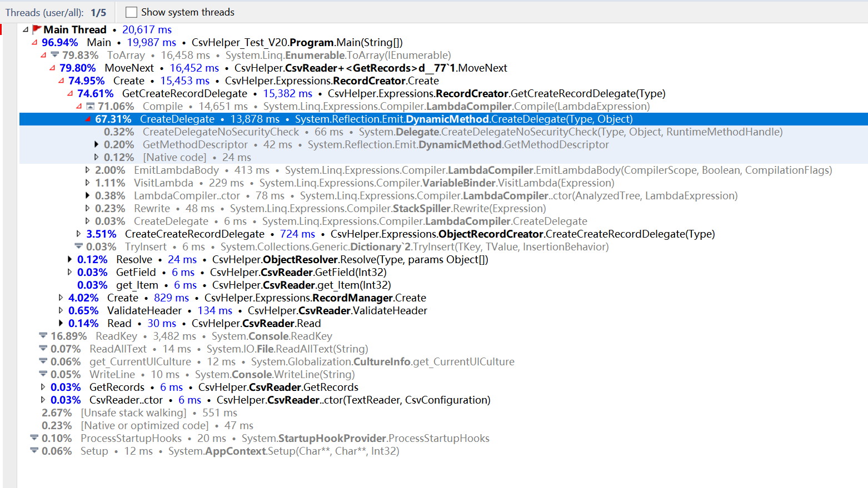The height and width of the screenshot is (488, 868).
Task: Click the 13,878 ms value on CreateDelegate
Action: click(x=255, y=119)
